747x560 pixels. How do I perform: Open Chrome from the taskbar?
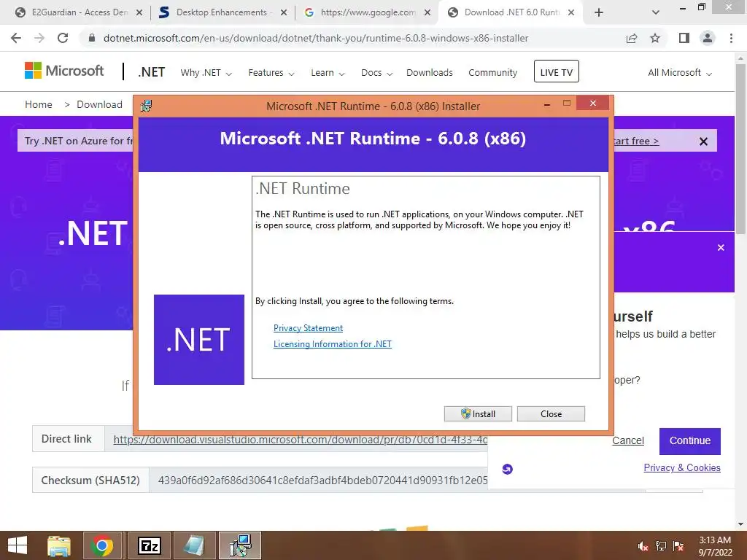(x=102, y=545)
